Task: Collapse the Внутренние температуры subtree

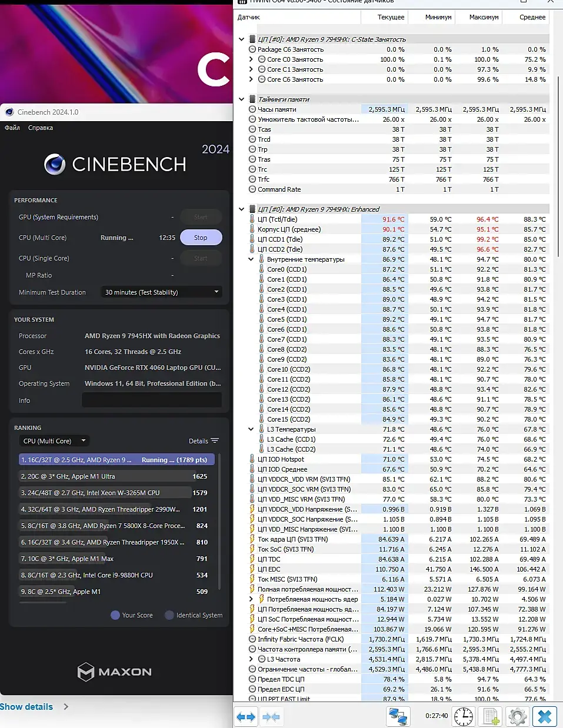Action: [x=251, y=259]
